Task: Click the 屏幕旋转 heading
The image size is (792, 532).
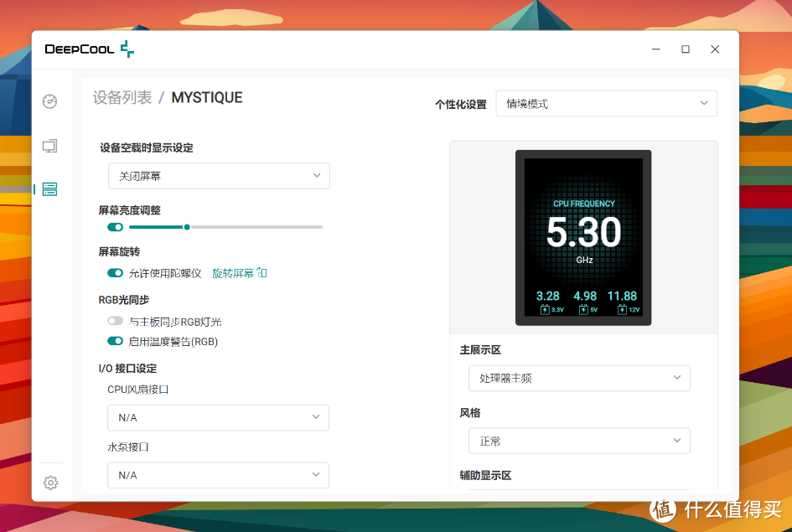Action: tap(119, 251)
